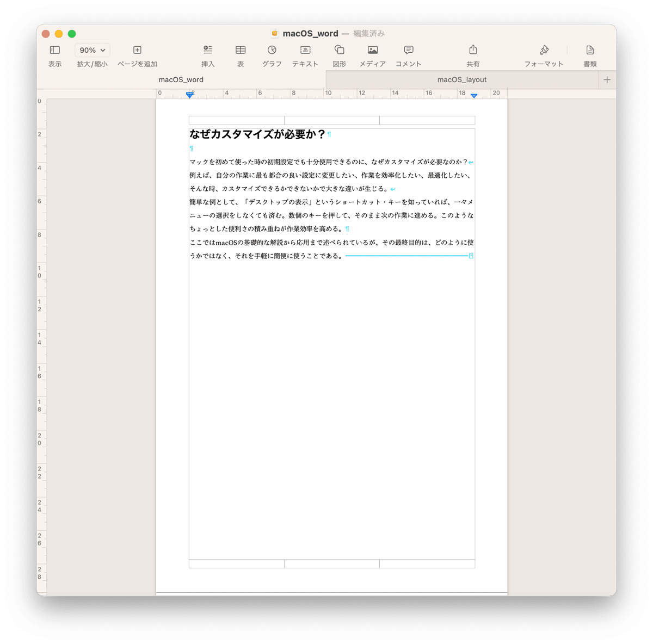
Task: Click the document title macOS_word
Action: point(310,34)
